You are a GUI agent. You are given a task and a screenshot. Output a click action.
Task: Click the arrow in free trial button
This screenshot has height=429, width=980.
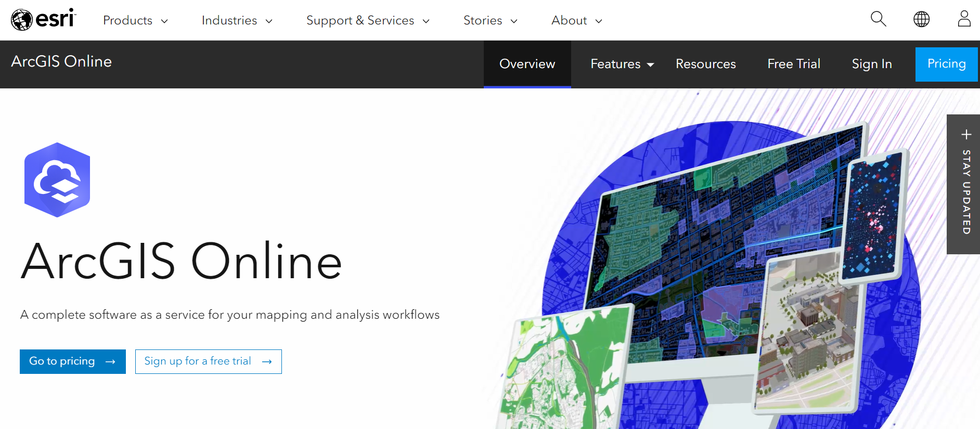click(x=267, y=362)
